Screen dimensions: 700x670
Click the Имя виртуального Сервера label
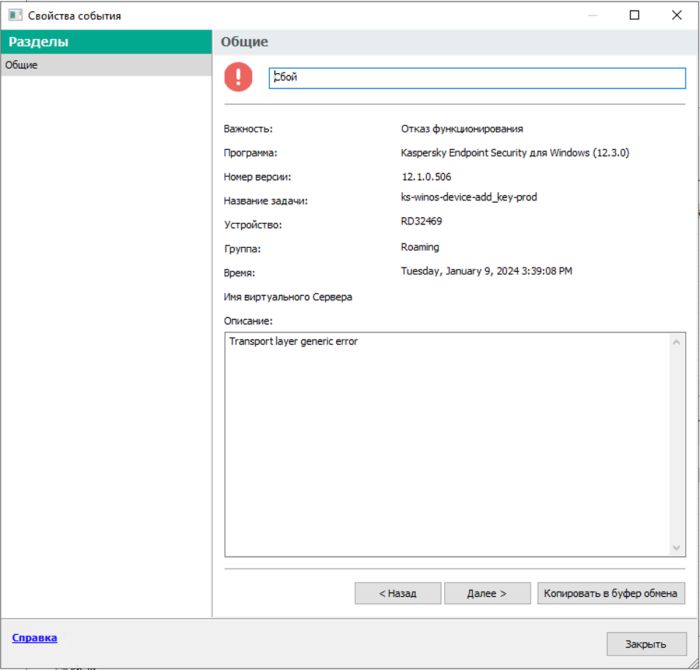pyautogui.click(x=288, y=297)
